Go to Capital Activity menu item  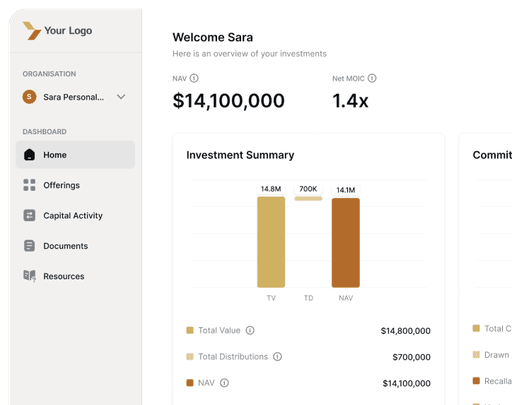pos(75,215)
